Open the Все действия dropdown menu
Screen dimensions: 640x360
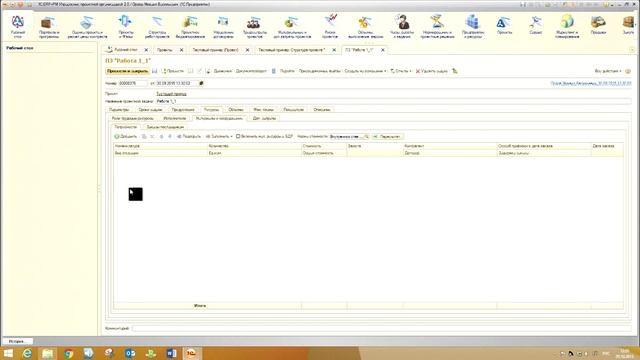[x=608, y=71]
